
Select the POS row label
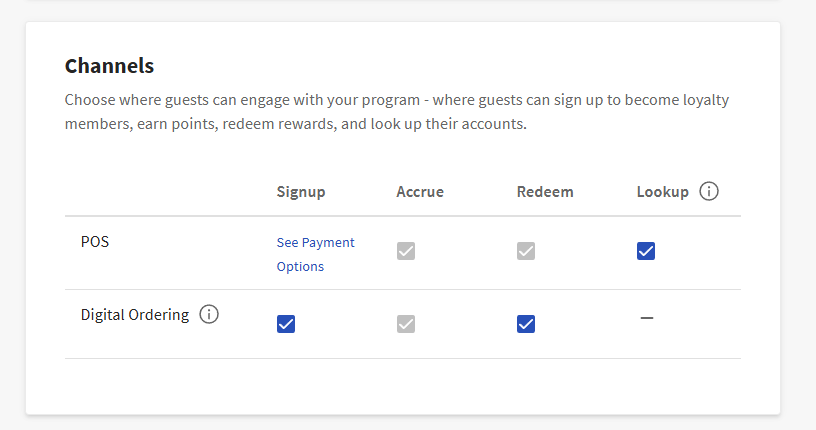pyautogui.click(x=95, y=242)
